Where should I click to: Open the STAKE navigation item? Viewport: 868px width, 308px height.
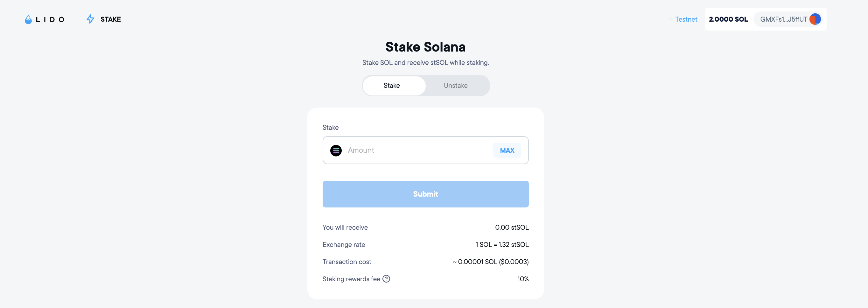[110, 19]
